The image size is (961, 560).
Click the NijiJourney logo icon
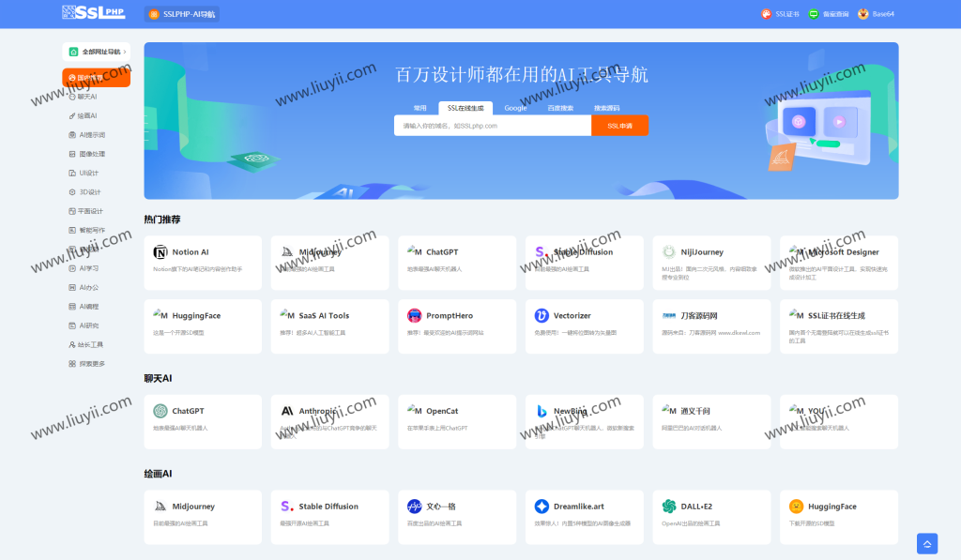[669, 251]
